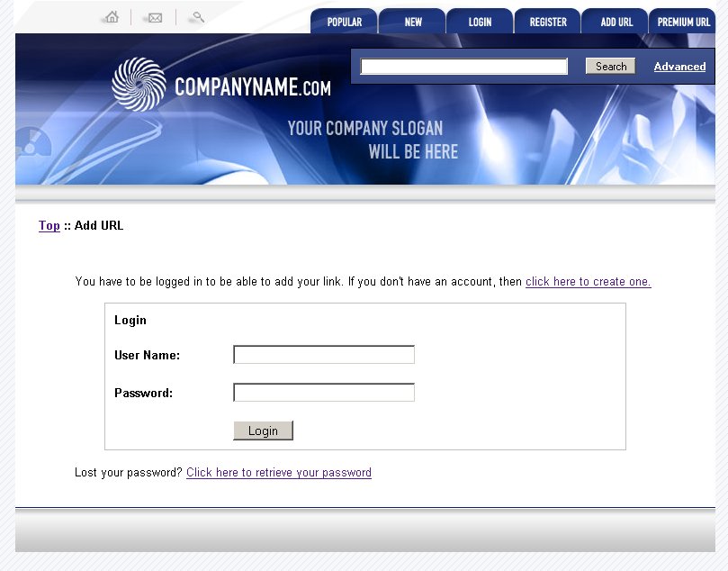The width and height of the screenshot is (728, 571).
Task: Open the Popular tab
Action: click(x=344, y=22)
